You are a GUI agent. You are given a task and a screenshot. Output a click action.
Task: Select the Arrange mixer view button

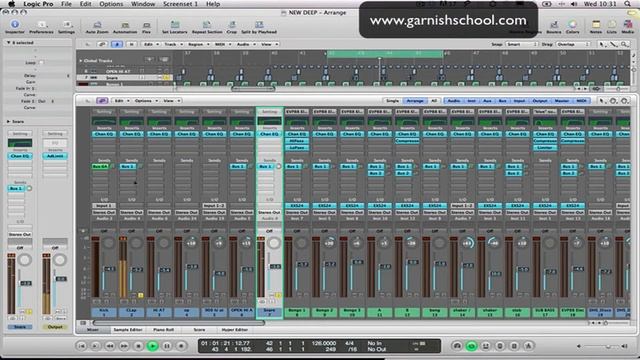[x=415, y=101]
